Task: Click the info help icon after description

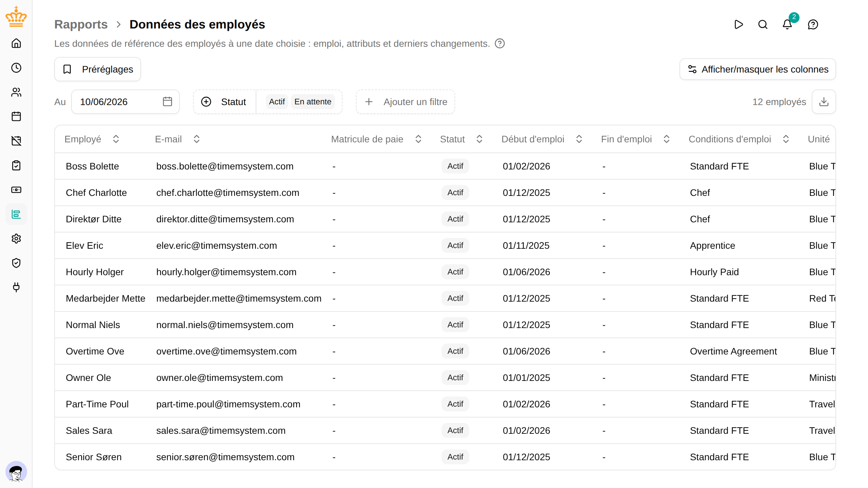Action: tap(500, 43)
